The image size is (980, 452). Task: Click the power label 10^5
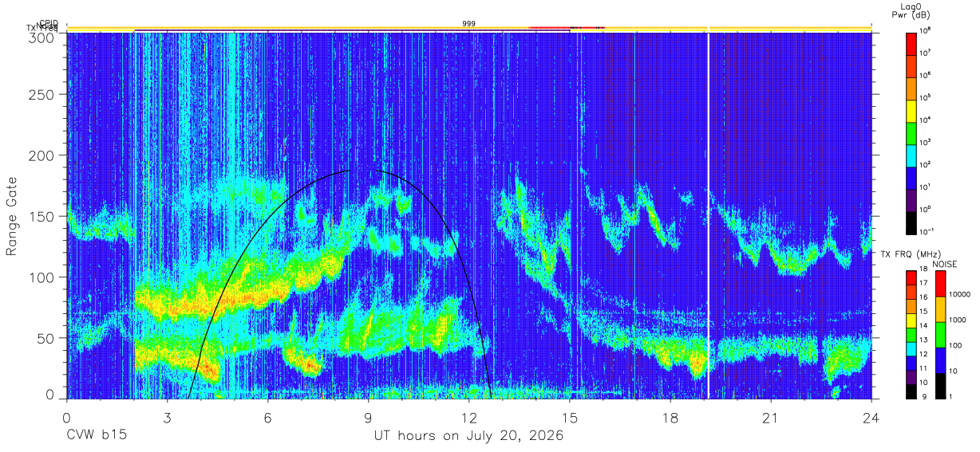926,98
